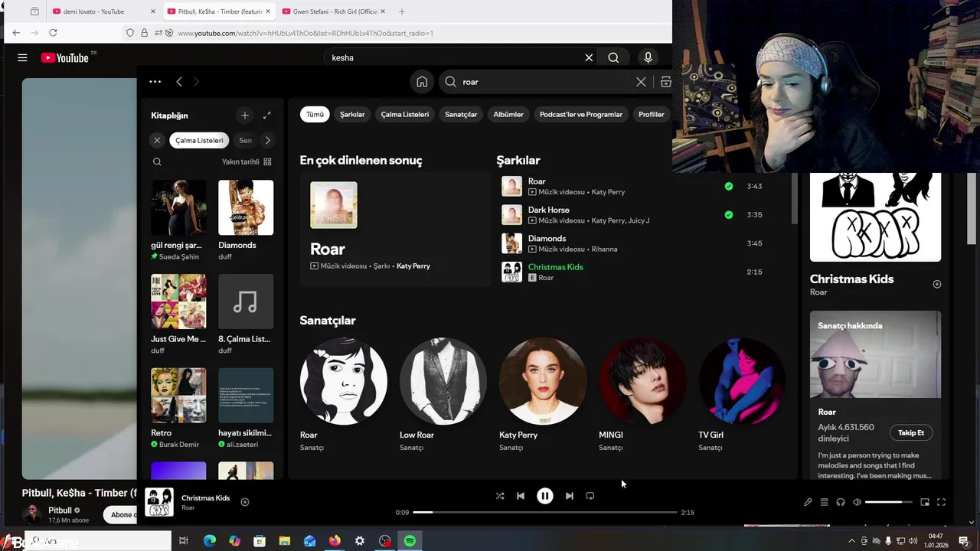Screen dimensions: 980x551
Task: Open the Spotify three-dots menu
Action: pos(155,82)
